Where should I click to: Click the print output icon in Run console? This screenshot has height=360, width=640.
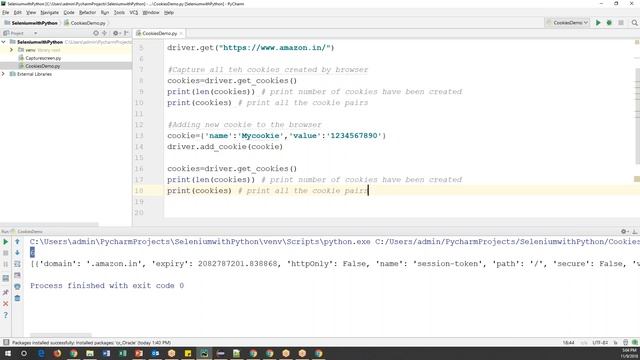[17, 287]
